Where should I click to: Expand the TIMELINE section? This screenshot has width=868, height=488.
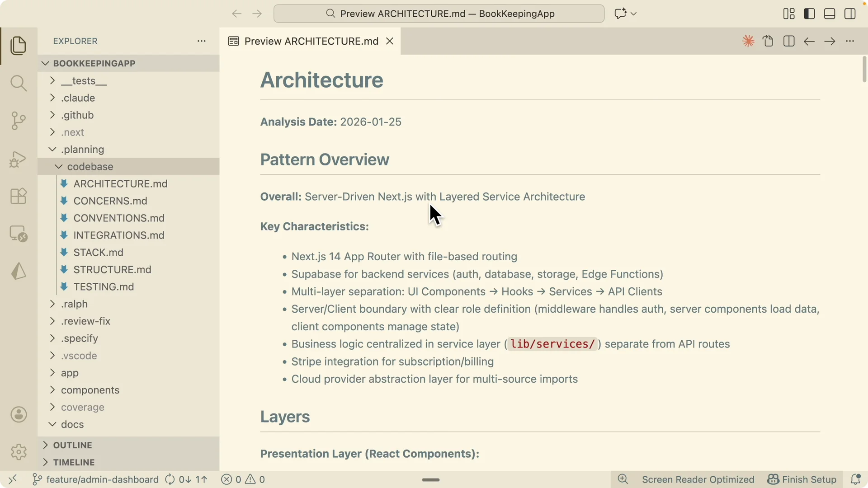coord(128,462)
